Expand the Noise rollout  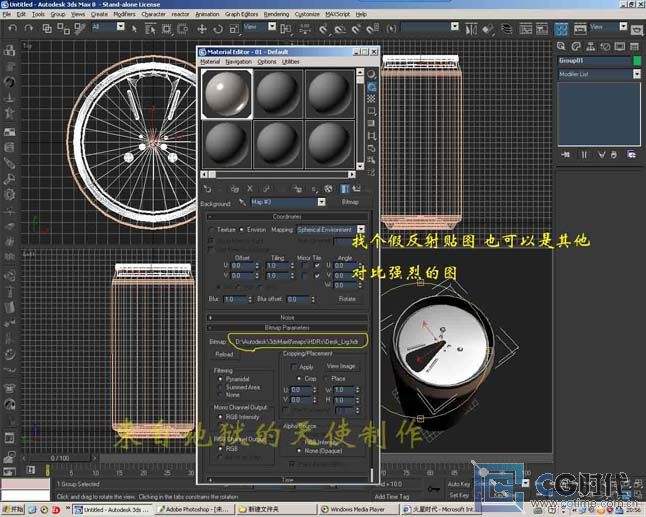(287, 318)
